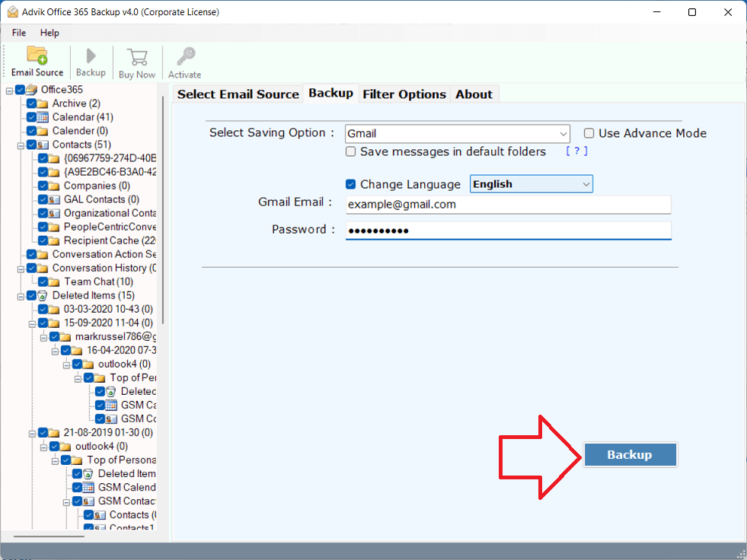Collapse the Conversation History node
This screenshot has height=560, width=747.
[21, 269]
